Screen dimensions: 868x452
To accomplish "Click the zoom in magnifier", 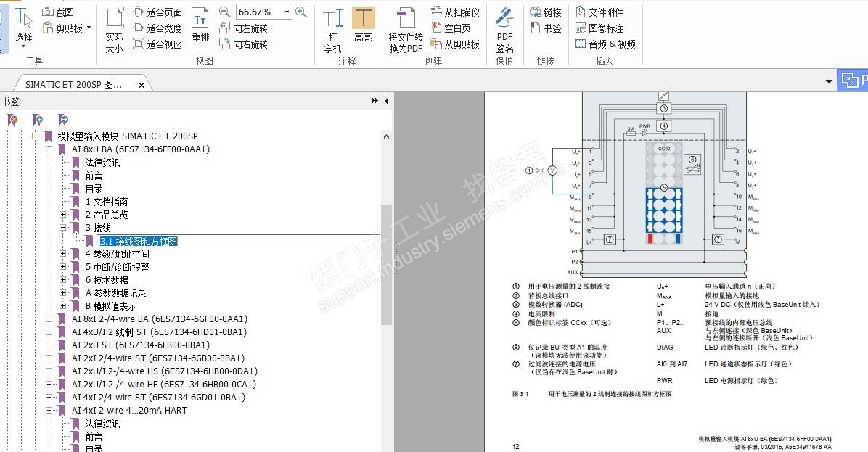I will 301,12.
